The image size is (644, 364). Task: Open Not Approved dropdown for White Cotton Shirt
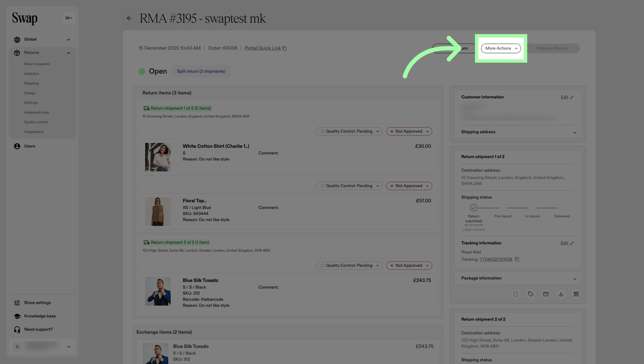tap(409, 131)
